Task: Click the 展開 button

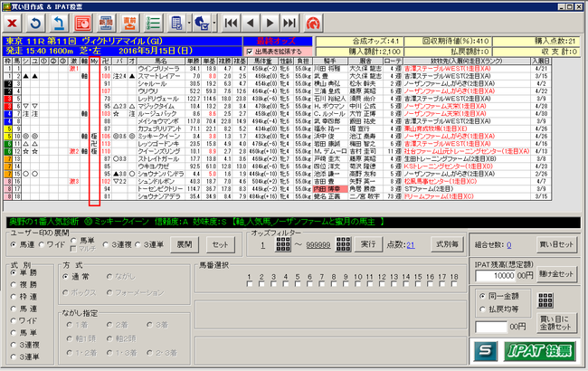Action: 185,244
